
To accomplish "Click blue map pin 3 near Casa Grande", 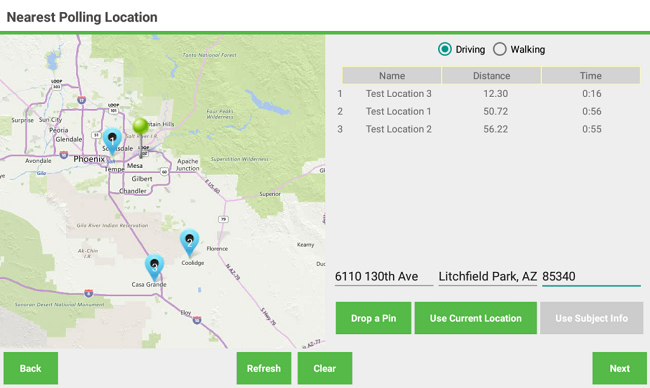I will (x=154, y=267).
